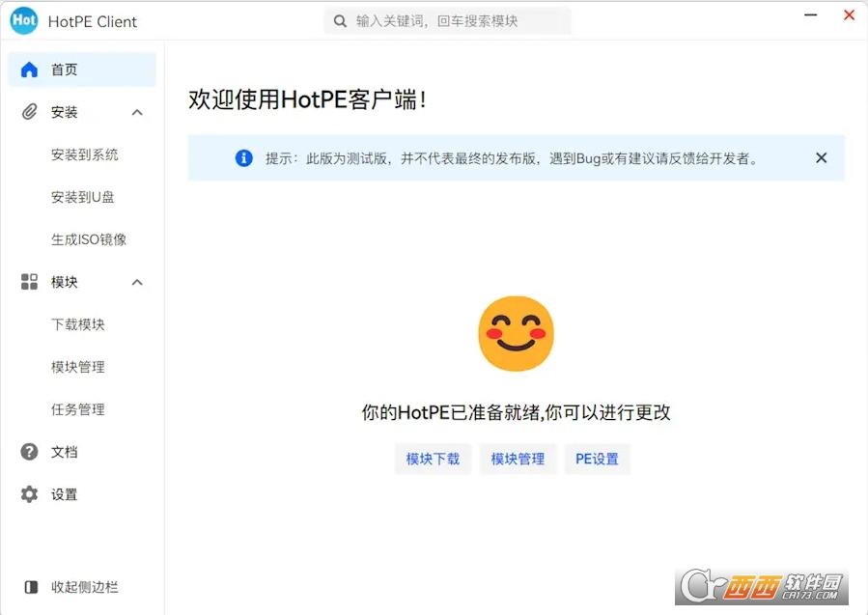The height and width of the screenshot is (615, 868).
Task: Click the question mark icon beside 文档
Action: pos(29,452)
